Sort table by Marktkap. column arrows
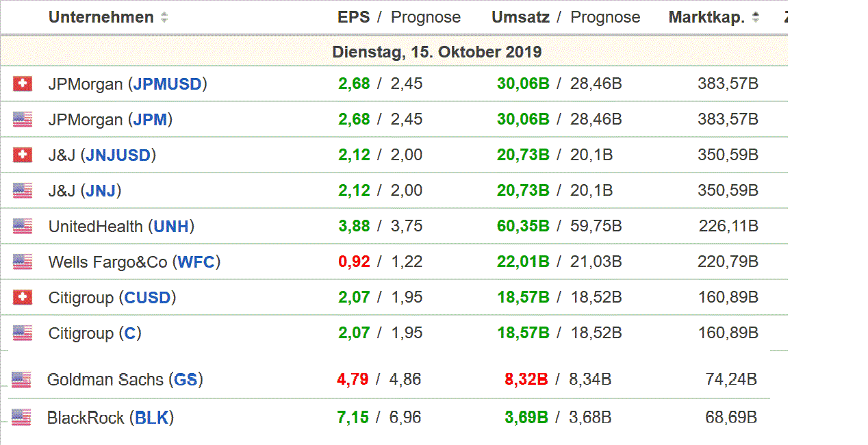Image resolution: width=868 pixels, height=445 pixels. [x=755, y=18]
